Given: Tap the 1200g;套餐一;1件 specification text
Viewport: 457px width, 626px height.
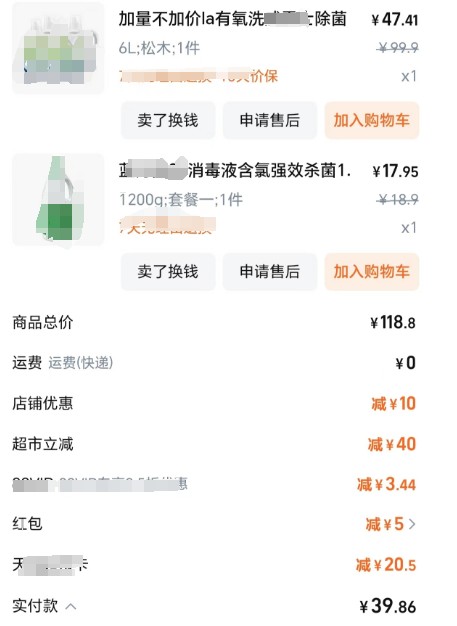Looking at the screenshot, I should 181,200.
